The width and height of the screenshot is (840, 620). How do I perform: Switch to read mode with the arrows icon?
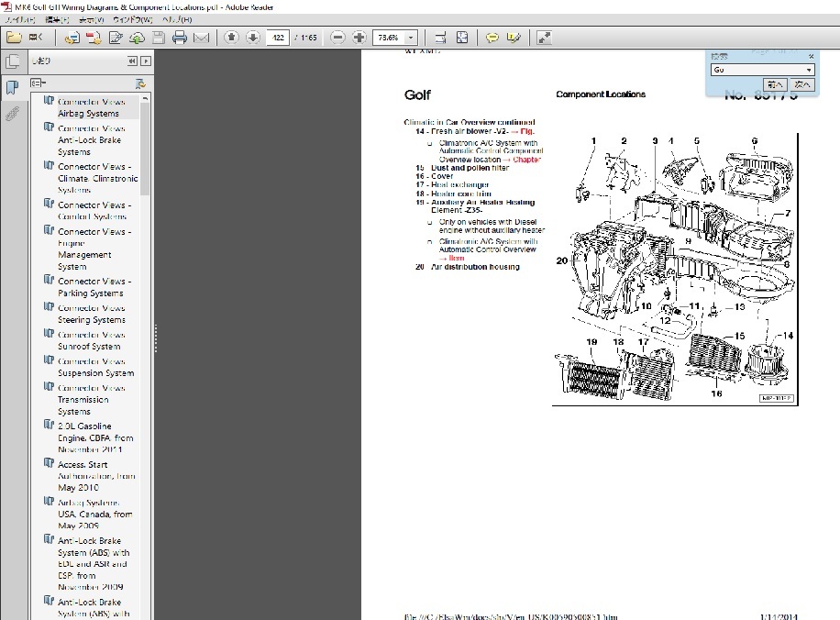coord(544,38)
